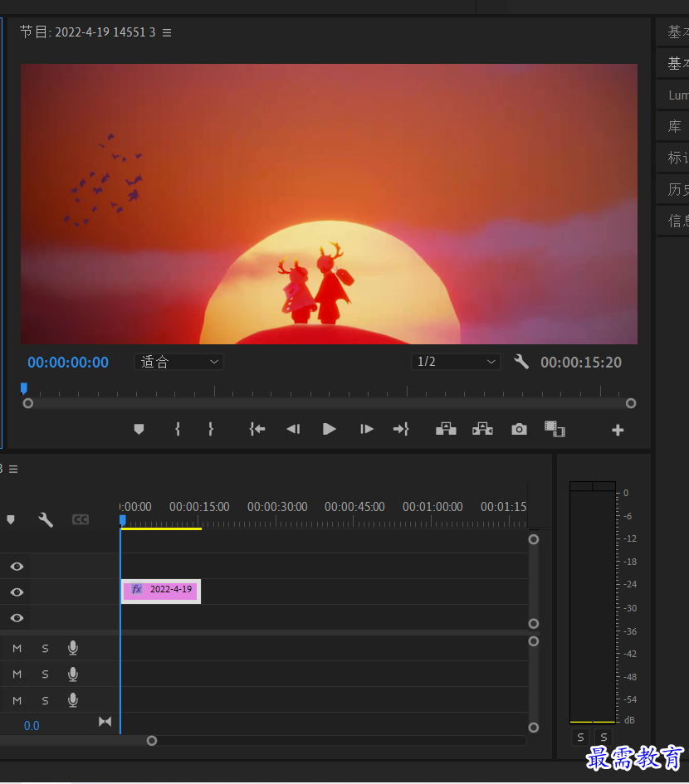
Task: Click 00:01:00:00 on timeline ruler
Action: [x=432, y=507]
